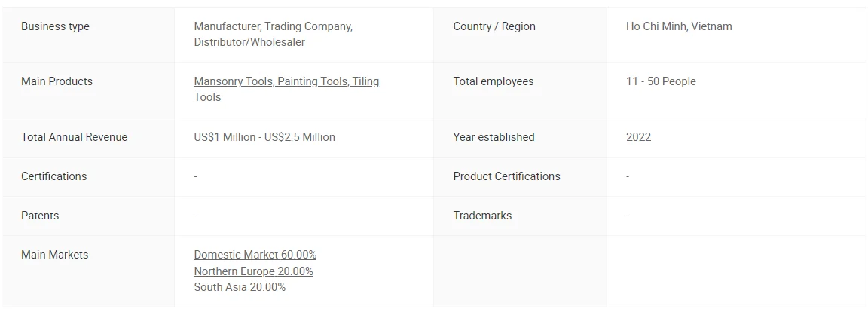868x309 pixels.
Task: Click the Northern Europe 20.00% link
Action: [x=253, y=271]
